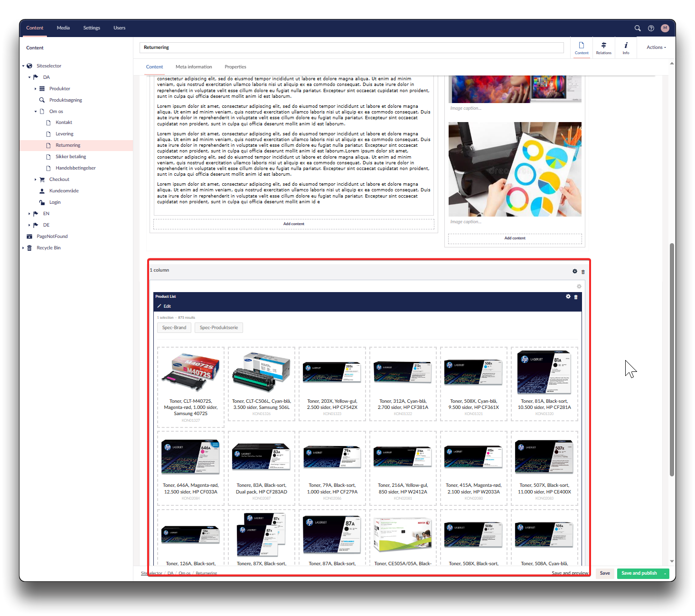Open the Users section

(119, 28)
